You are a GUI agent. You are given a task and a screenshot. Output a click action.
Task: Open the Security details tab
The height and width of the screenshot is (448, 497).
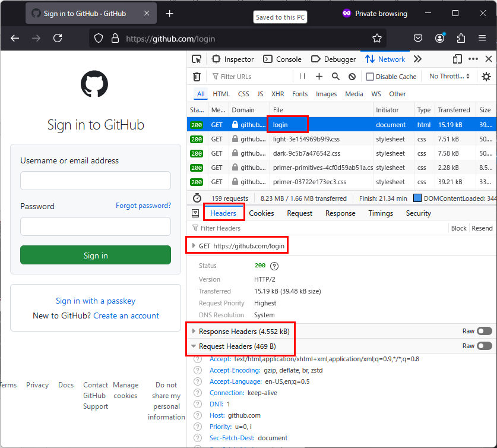418,213
